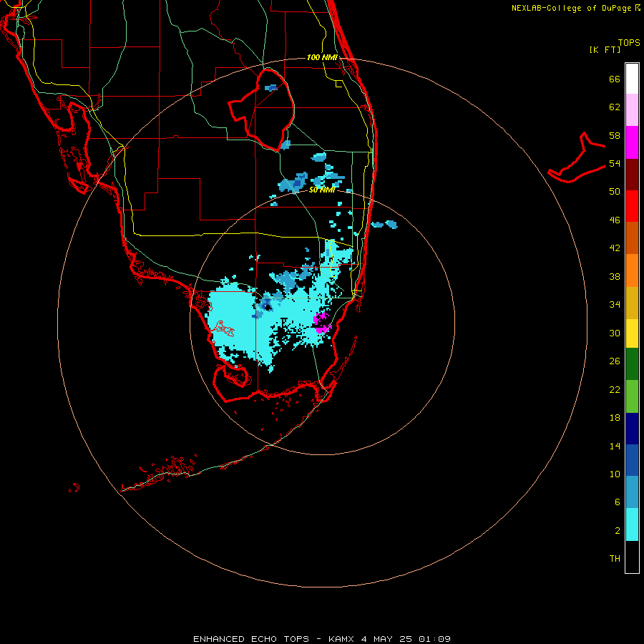644x644 pixels.
Task: Click the legend value 50
Action: coord(615,192)
